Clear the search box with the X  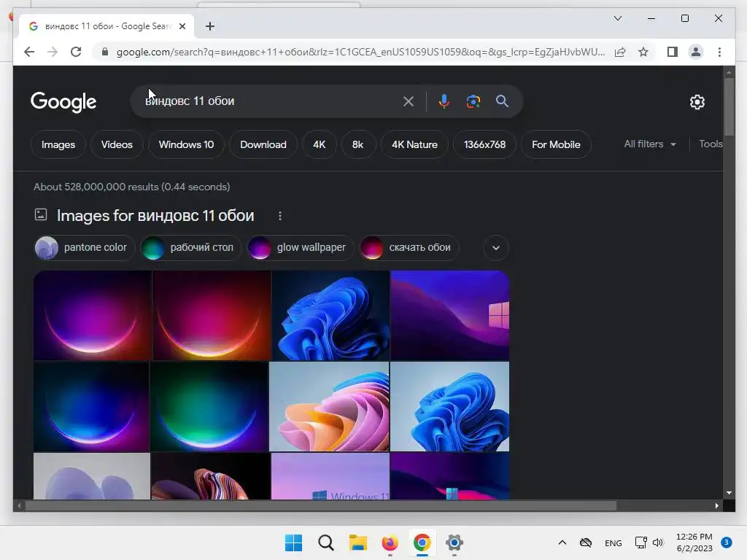tap(409, 101)
